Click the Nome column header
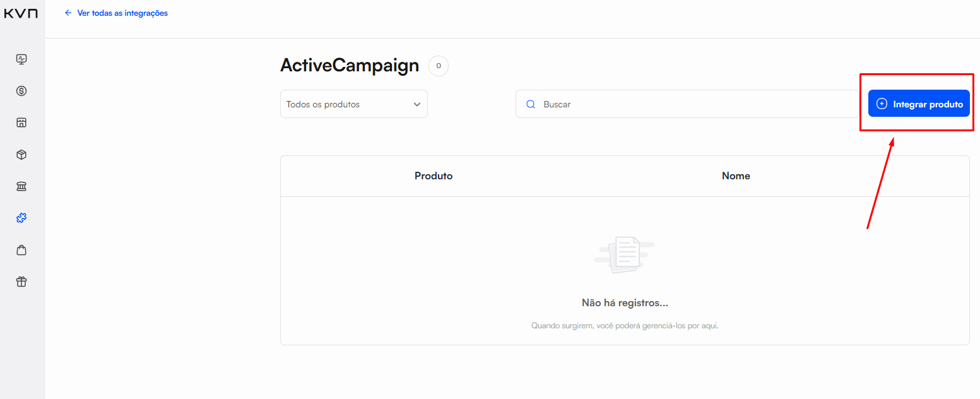Viewport: 980px width, 399px height. [x=736, y=176]
